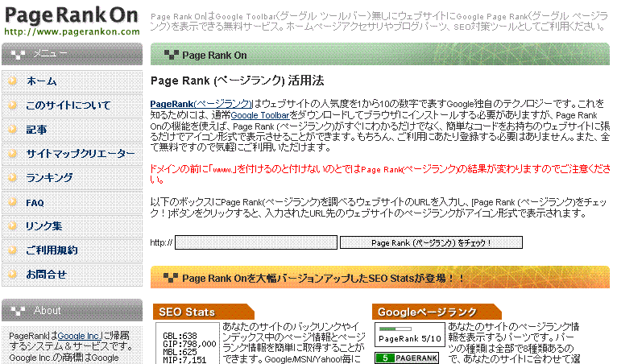Screen dimensions: 617x364
Task: Click the orange bullet beside 記事
Action: (13, 129)
